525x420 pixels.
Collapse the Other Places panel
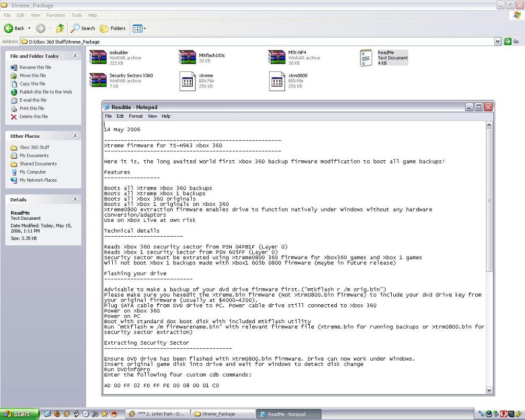(75, 136)
